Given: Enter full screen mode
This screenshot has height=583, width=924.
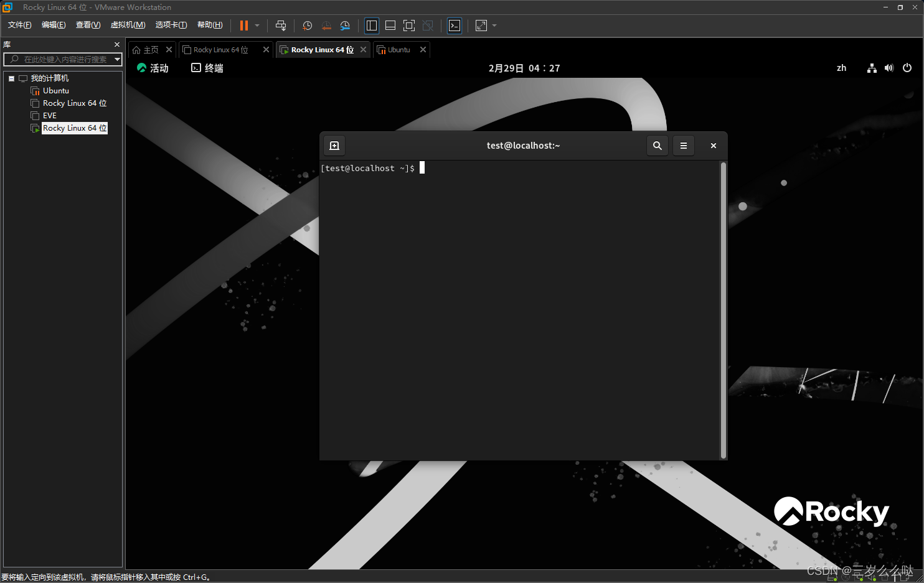Looking at the screenshot, I should 409,26.
